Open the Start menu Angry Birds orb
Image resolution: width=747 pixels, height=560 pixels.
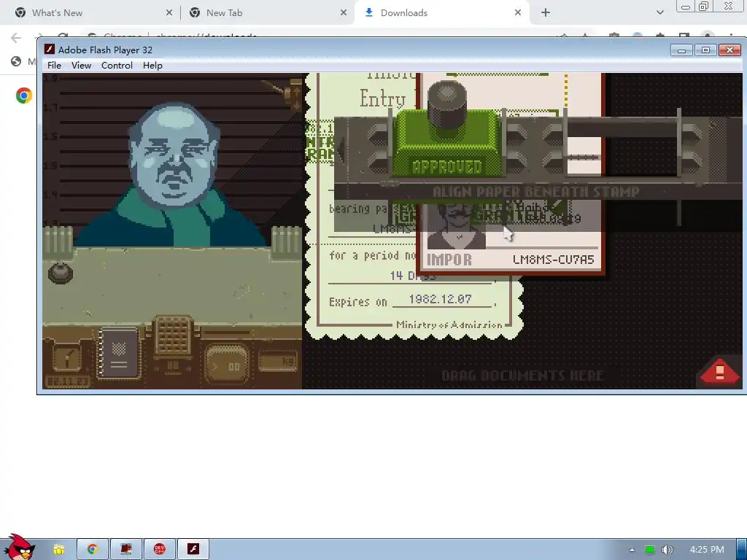19,548
